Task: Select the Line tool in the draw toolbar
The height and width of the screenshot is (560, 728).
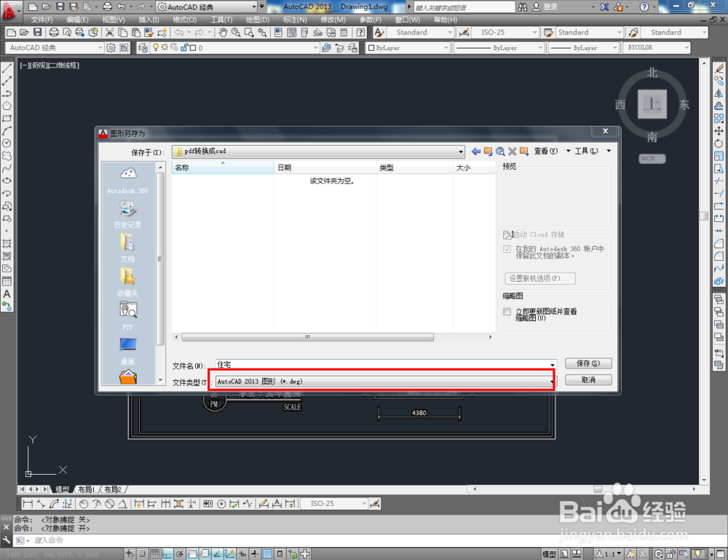Action: [7, 67]
